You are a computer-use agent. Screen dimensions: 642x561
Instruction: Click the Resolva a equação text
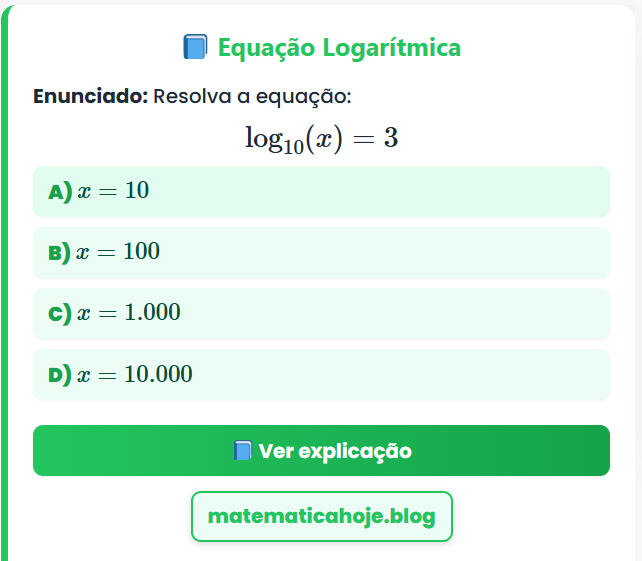pyautogui.click(x=252, y=97)
